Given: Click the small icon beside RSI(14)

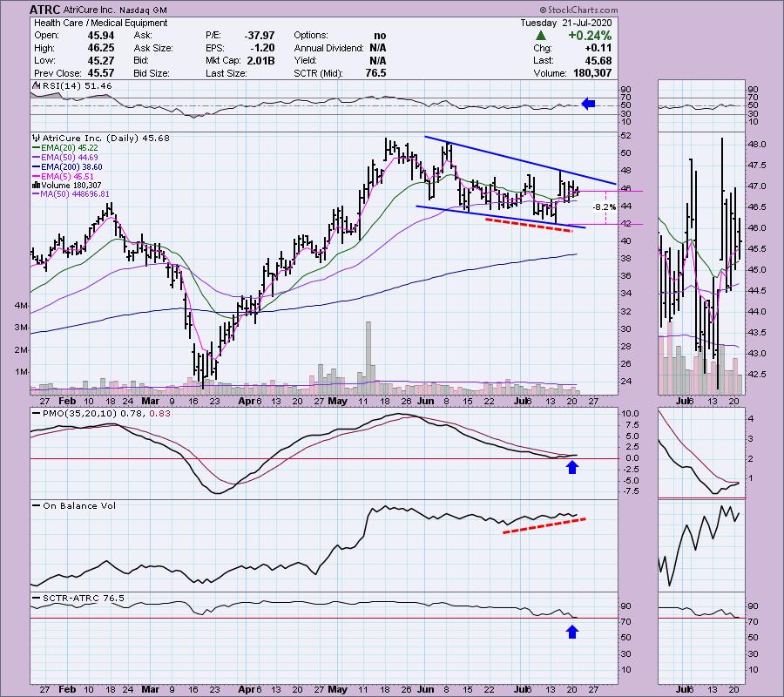Looking at the screenshot, I should pos(36,85).
